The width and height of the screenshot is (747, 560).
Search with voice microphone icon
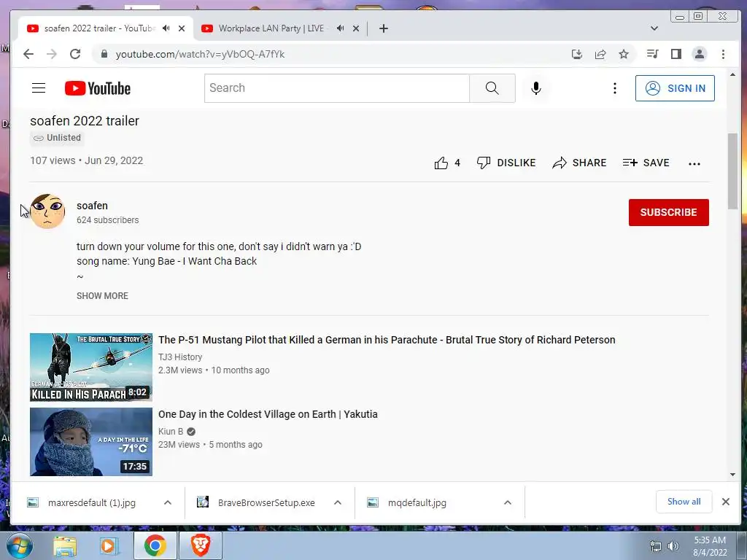(x=536, y=88)
